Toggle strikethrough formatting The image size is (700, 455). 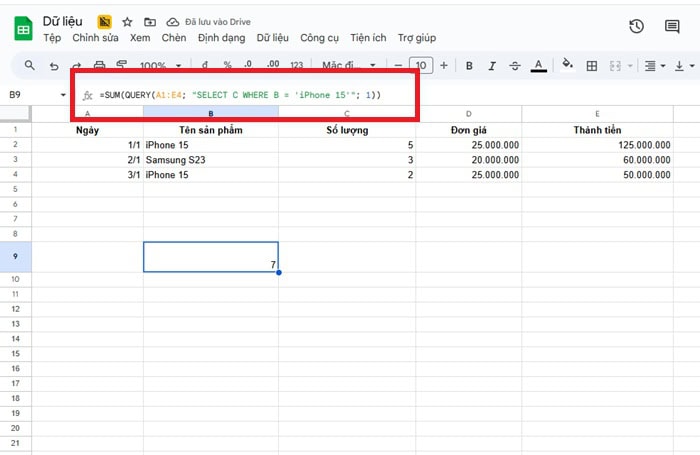coord(514,66)
